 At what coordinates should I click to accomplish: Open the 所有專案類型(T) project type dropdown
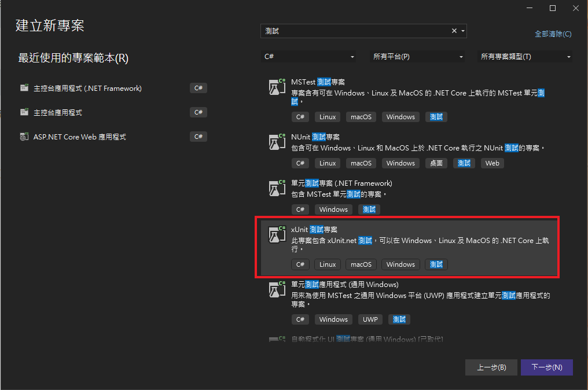coord(524,57)
